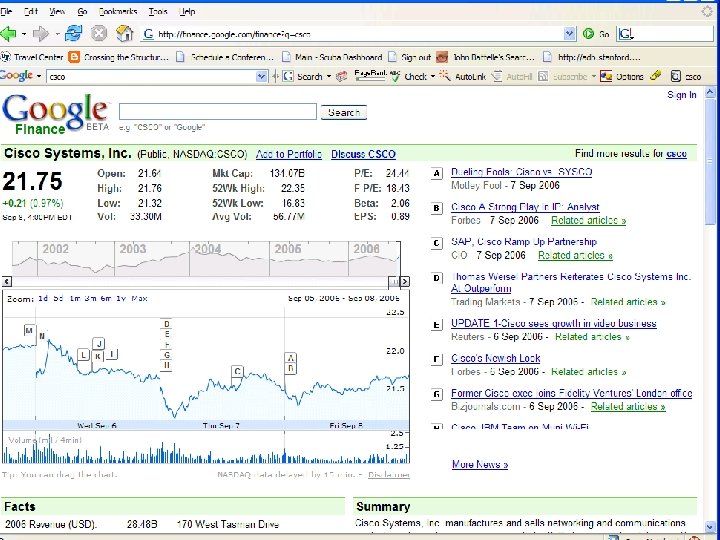Set chart zoom to Max
This screenshot has height=540, width=720.
pos(139,298)
